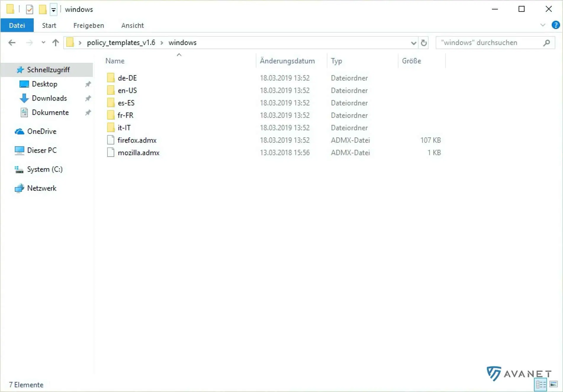Click windows breadcrumb segment

[x=182, y=43]
